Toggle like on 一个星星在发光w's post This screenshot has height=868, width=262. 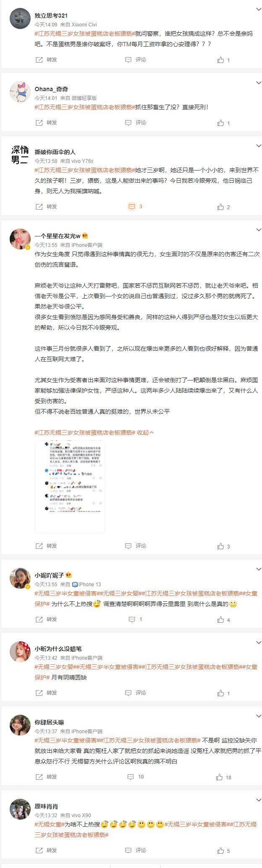click(x=223, y=546)
